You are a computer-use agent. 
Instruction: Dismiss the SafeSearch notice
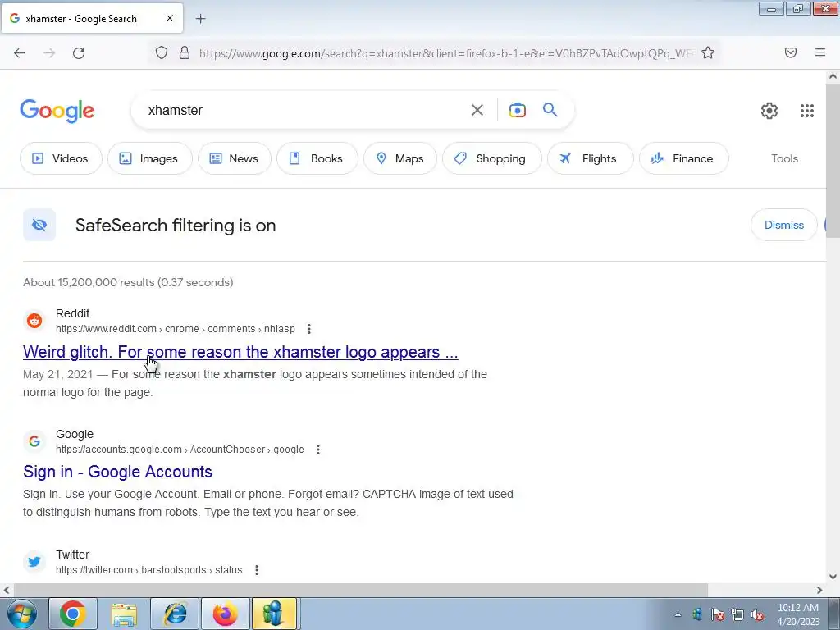coord(783,225)
